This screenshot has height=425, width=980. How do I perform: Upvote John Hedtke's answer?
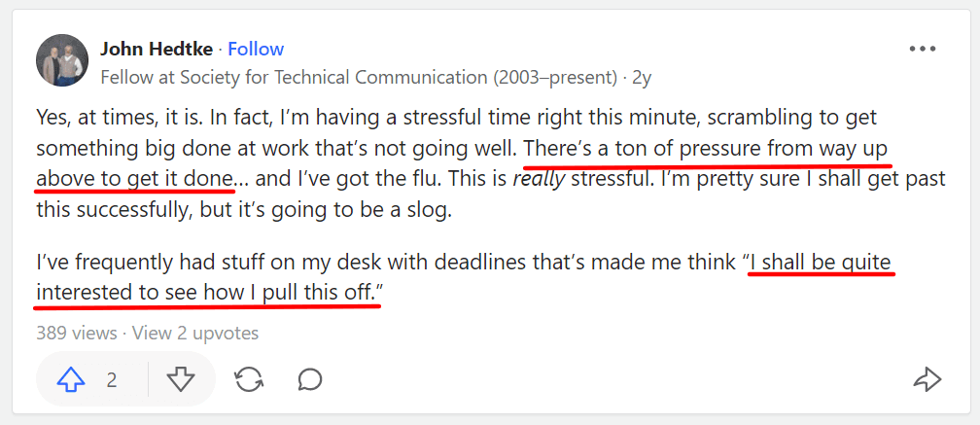pos(72,379)
